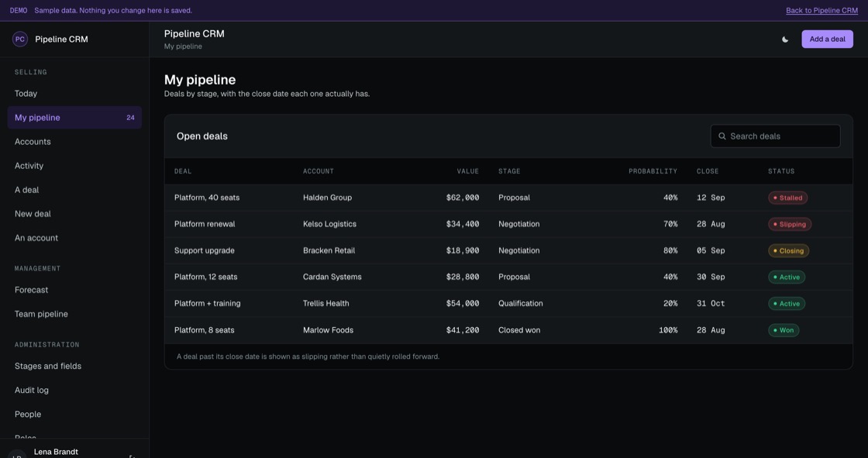Go to Team pipeline

(x=74, y=314)
